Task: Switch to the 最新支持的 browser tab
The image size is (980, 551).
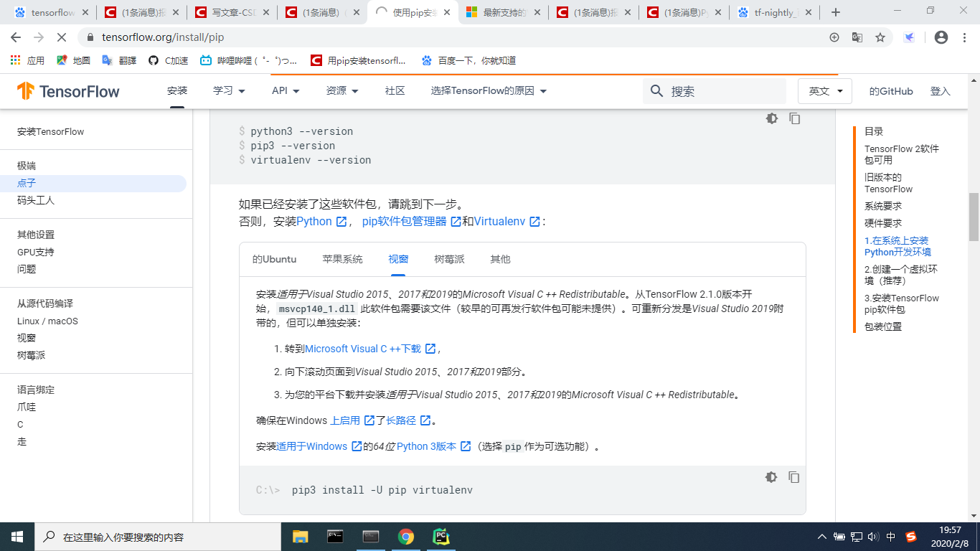Action: pos(503,12)
